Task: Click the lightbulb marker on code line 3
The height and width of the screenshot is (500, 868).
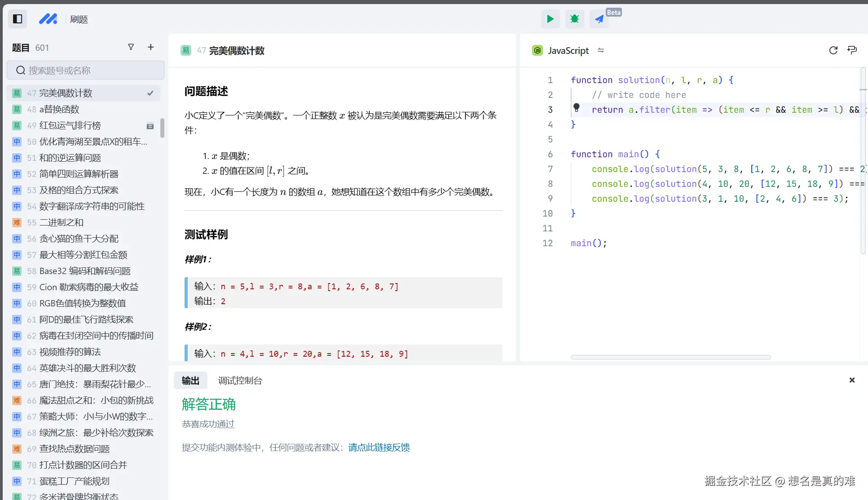Action: [577, 108]
